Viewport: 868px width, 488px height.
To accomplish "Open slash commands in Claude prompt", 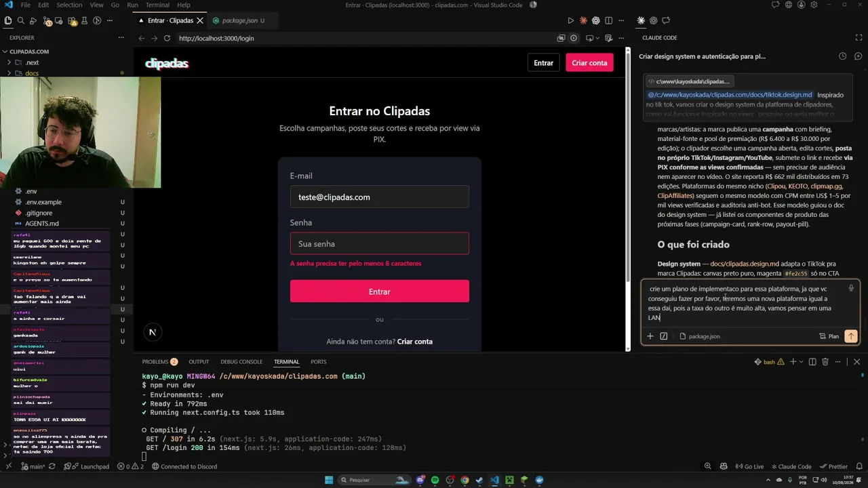I will tap(663, 336).
